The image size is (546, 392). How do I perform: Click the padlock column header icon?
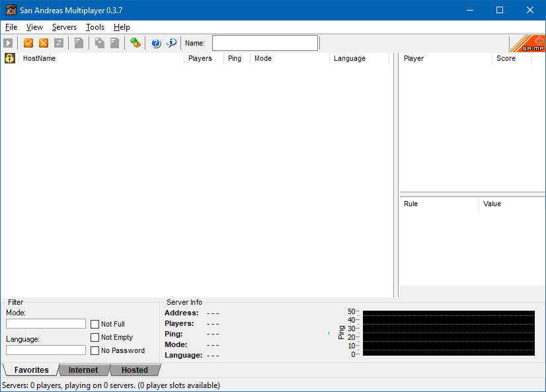[x=10, y=58]
